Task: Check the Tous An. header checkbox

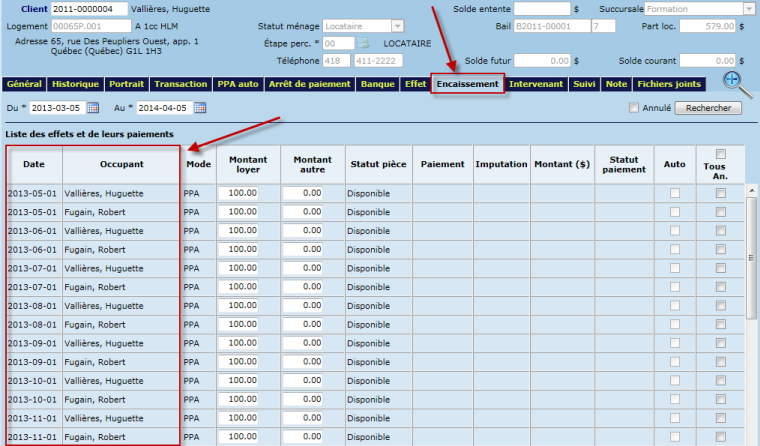Action: (720, 153)
